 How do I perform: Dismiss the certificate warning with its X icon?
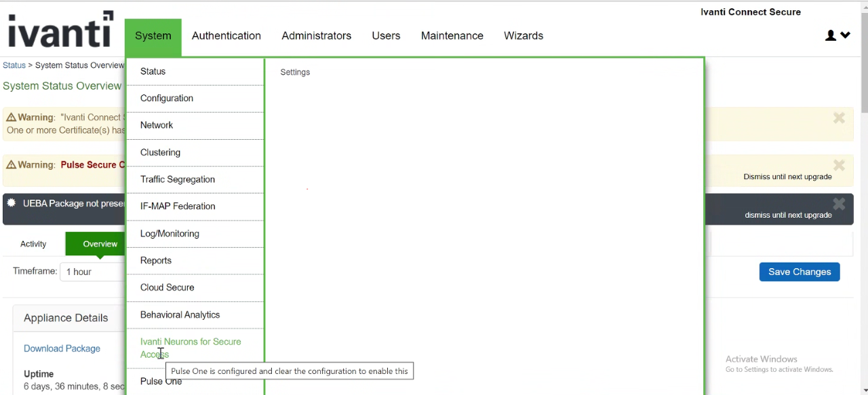(x=839, y=118)
